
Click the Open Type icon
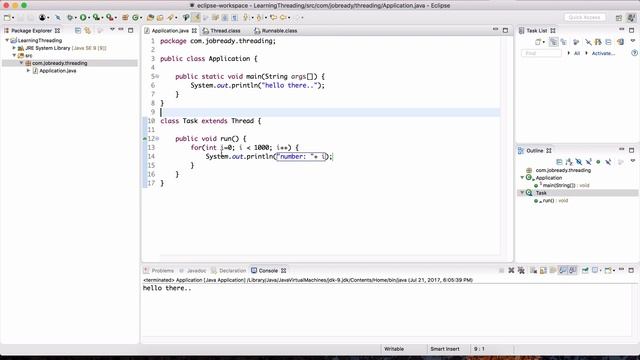[x=151, y=18]
